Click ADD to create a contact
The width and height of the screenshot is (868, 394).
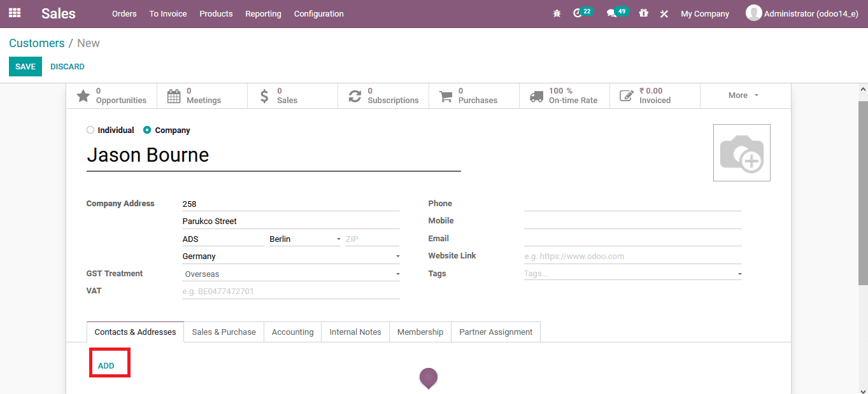106,366
